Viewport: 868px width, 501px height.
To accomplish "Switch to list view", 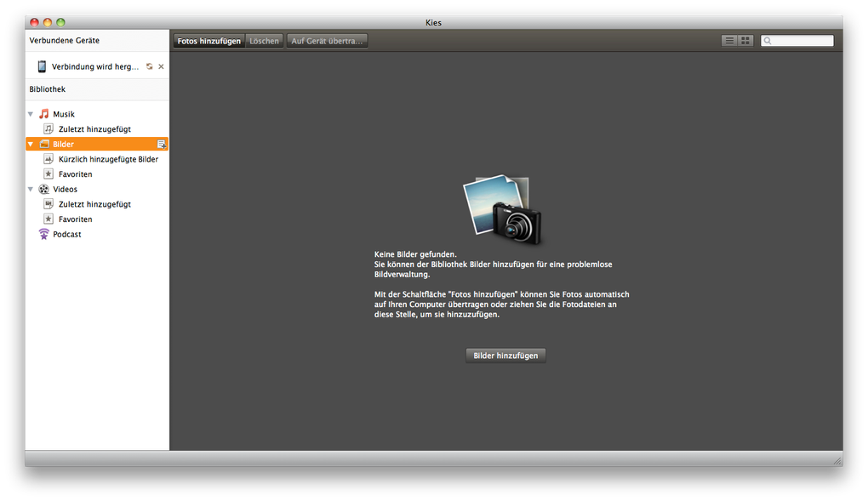I will pos(729,41).
